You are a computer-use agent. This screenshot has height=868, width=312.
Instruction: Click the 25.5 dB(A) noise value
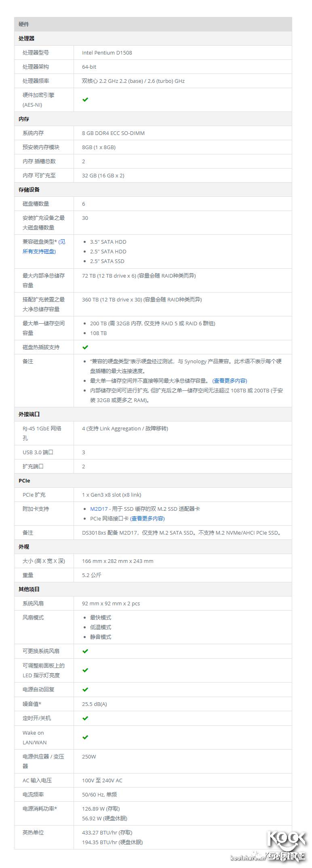95,704
